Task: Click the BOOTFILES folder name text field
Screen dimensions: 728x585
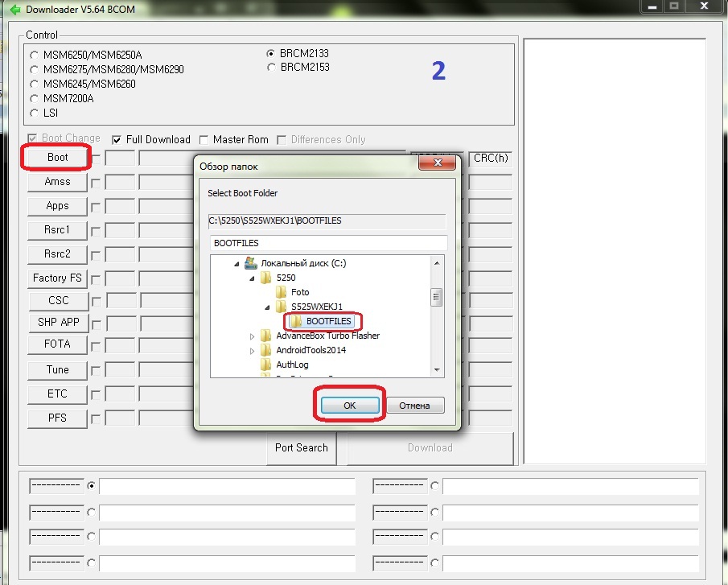Action: tap(328, 242)
